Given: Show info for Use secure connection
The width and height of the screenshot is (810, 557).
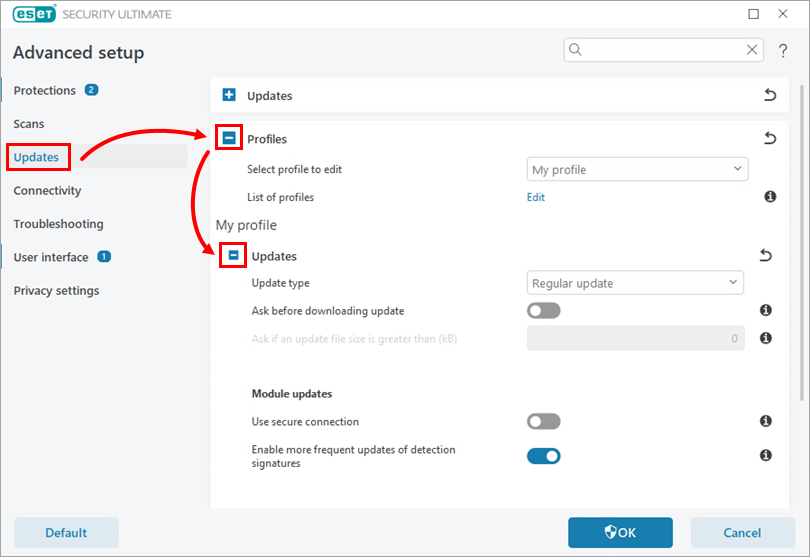Looking at the screenshot, I should pyautogui.click(x=766, y=422).
